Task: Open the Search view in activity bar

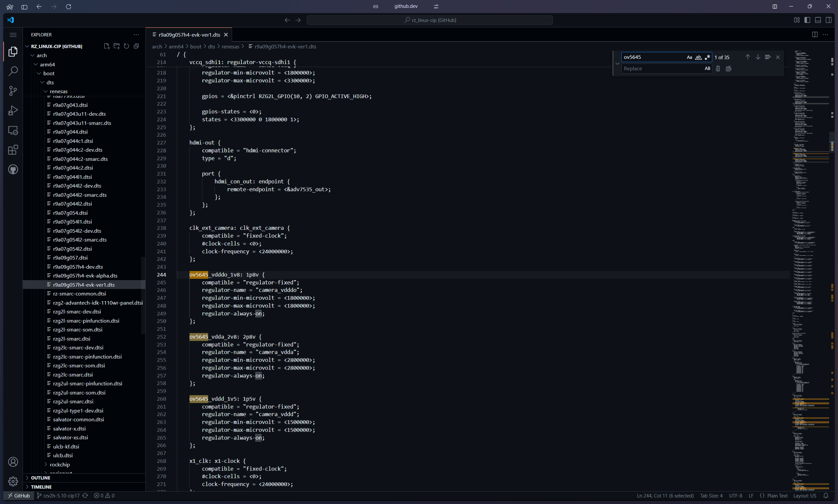Action: pos(13,71)
